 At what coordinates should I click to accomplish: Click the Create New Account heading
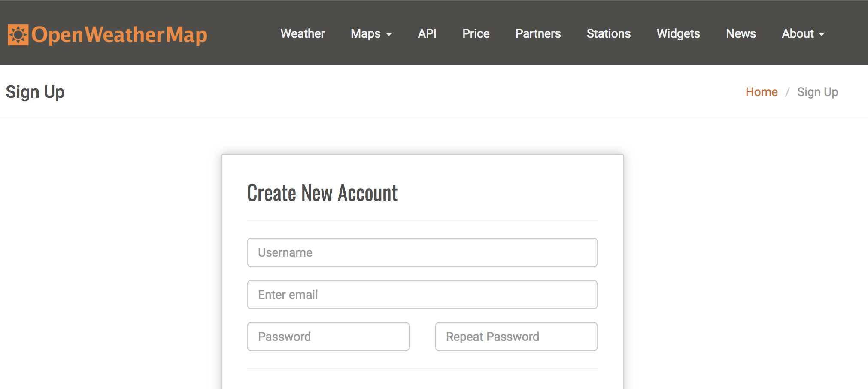pos(322,193)
